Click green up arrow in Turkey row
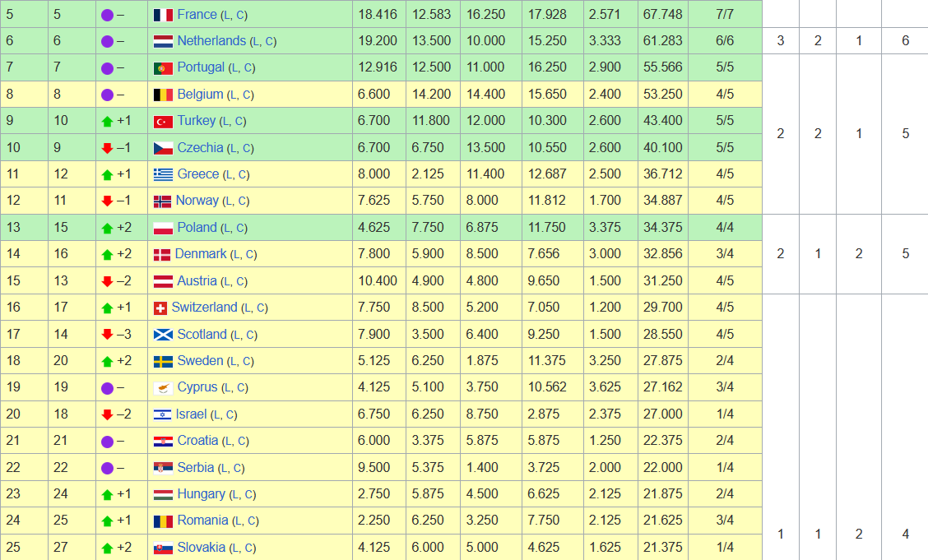The height and width of the screenshot is (560, 928). pos(107,121)
